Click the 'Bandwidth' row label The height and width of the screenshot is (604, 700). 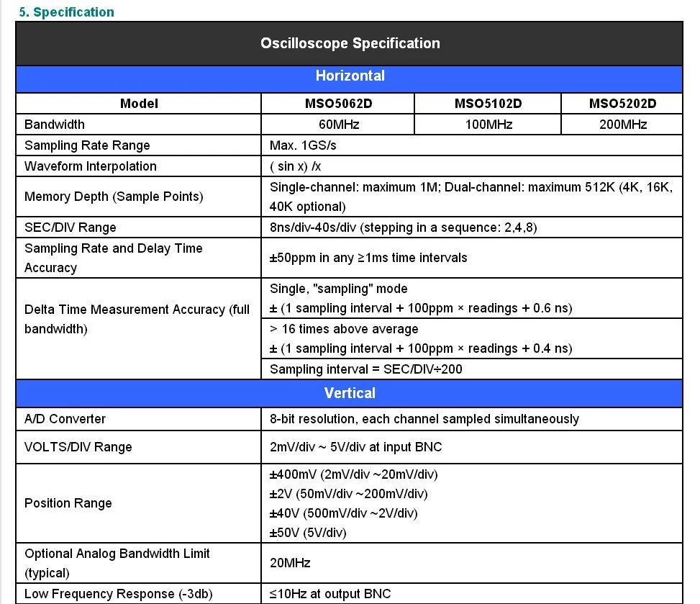coord(55,125)
